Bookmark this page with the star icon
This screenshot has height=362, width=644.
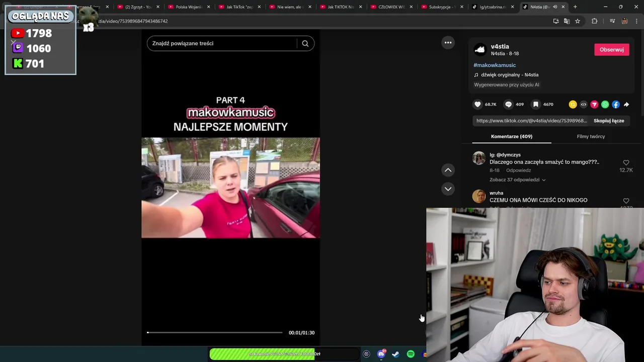(x=578, y=21)
